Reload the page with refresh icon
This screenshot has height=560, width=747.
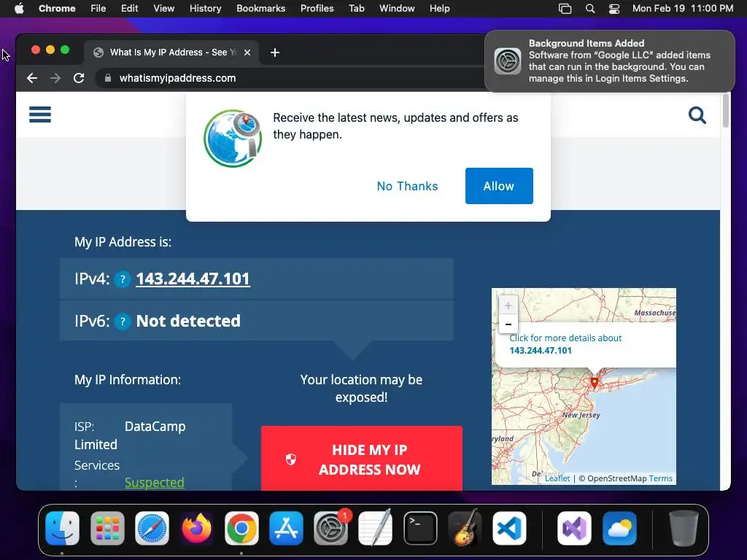(79, 78)
